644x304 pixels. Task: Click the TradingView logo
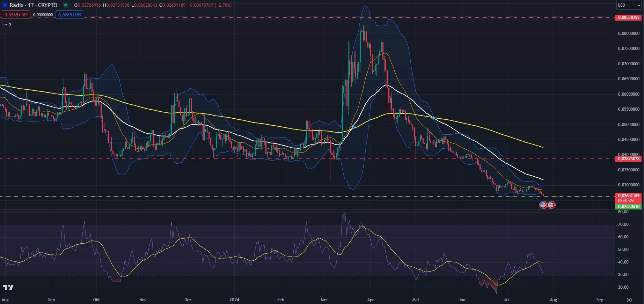point(8,287)
